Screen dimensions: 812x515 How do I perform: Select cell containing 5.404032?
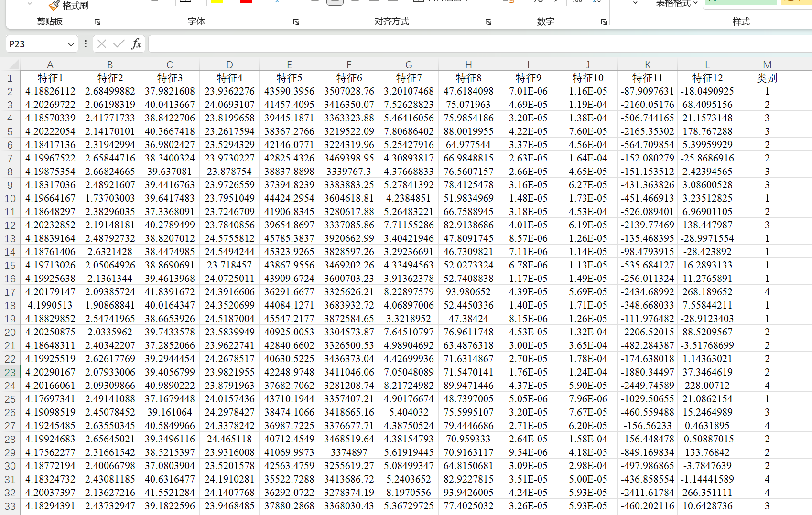(x=409, y=412)
